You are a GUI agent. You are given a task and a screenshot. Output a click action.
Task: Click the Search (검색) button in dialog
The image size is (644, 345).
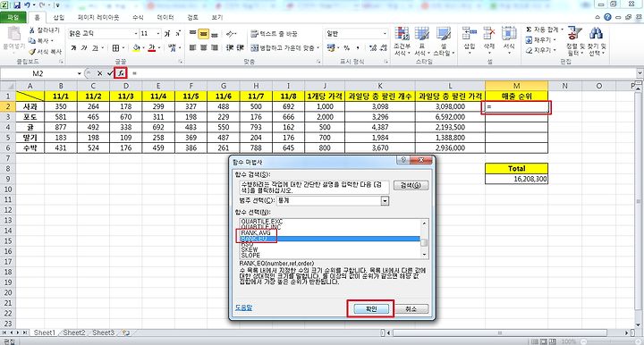coord(411,185)
